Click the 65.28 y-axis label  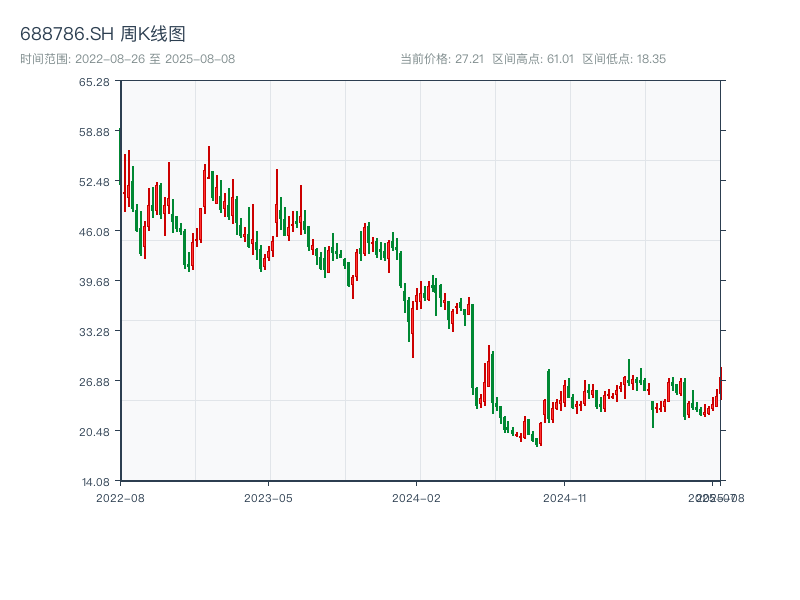(94, 82)
